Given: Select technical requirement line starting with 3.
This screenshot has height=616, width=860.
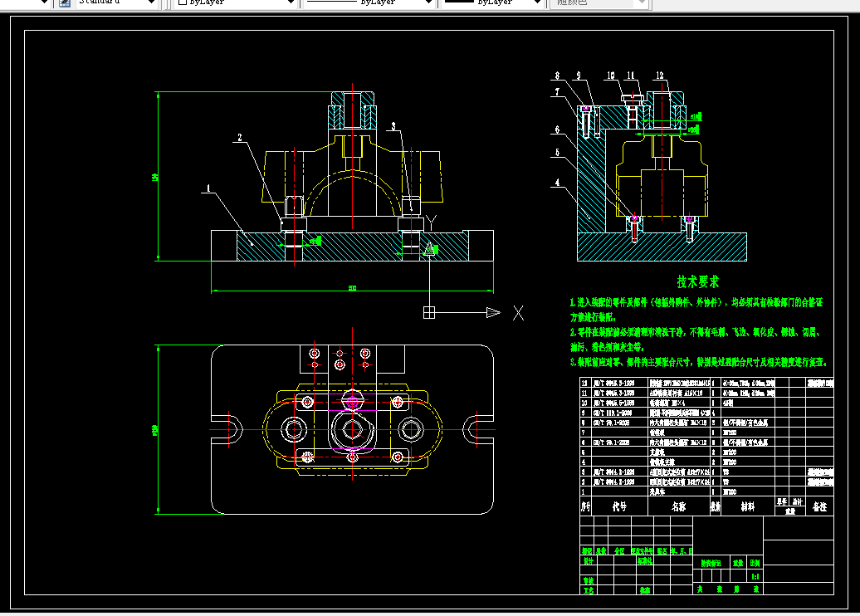Looking at the screenshot, I should (x=698, y=362).
